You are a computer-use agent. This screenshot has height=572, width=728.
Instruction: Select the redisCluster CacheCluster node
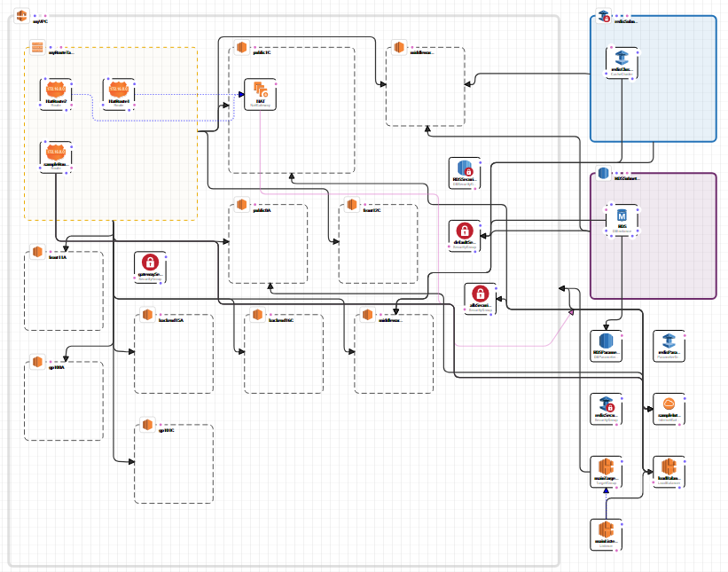[x=622, y=63]
